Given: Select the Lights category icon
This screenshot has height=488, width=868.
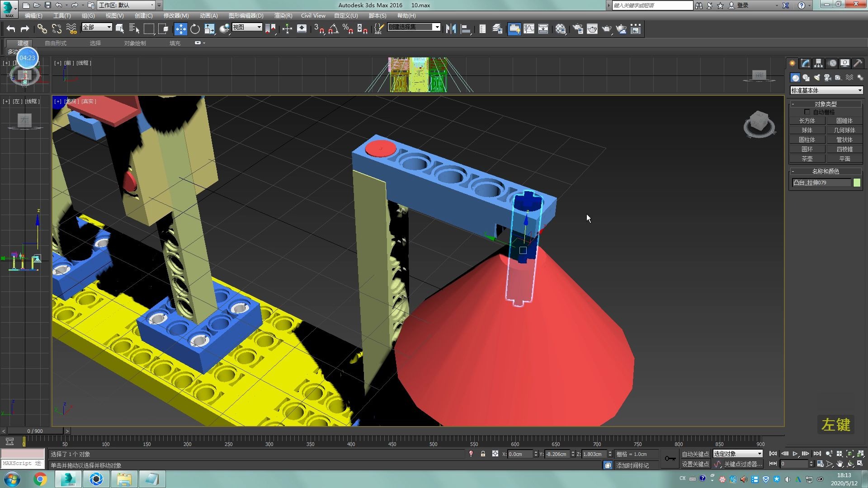Looking at the screenshot, I should tap(816, 78).
